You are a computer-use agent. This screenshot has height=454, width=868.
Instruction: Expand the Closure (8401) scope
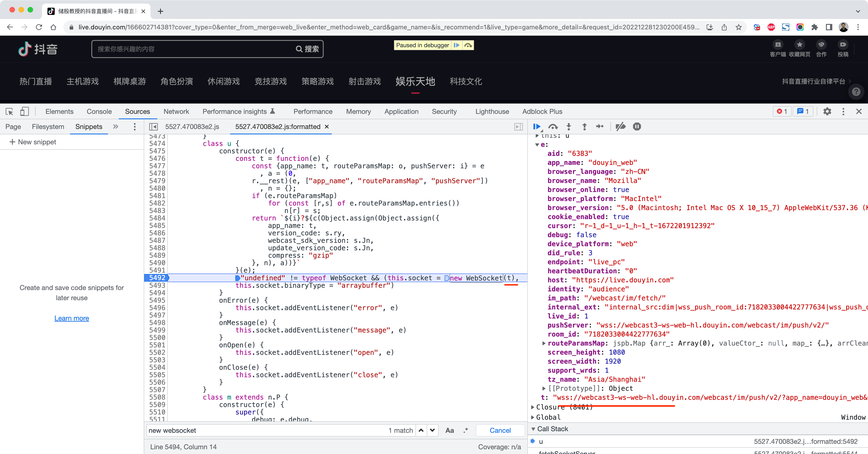[533, 407]
